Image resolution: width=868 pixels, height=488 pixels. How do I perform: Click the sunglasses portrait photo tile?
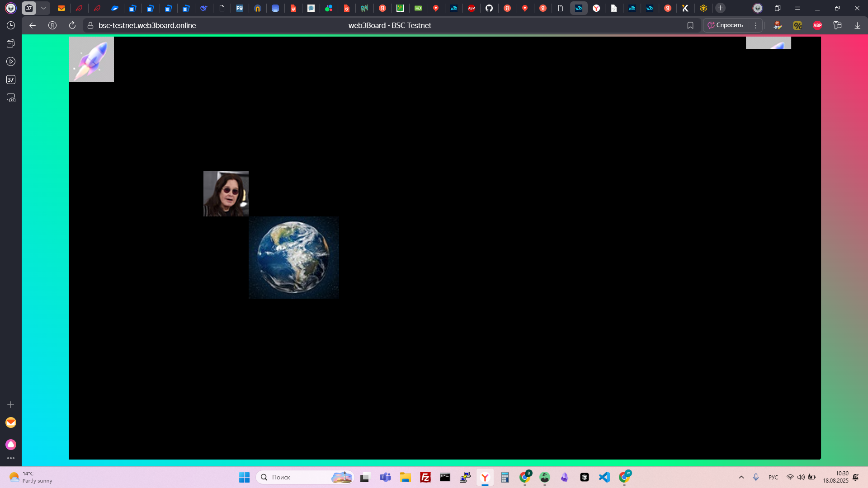226,194
